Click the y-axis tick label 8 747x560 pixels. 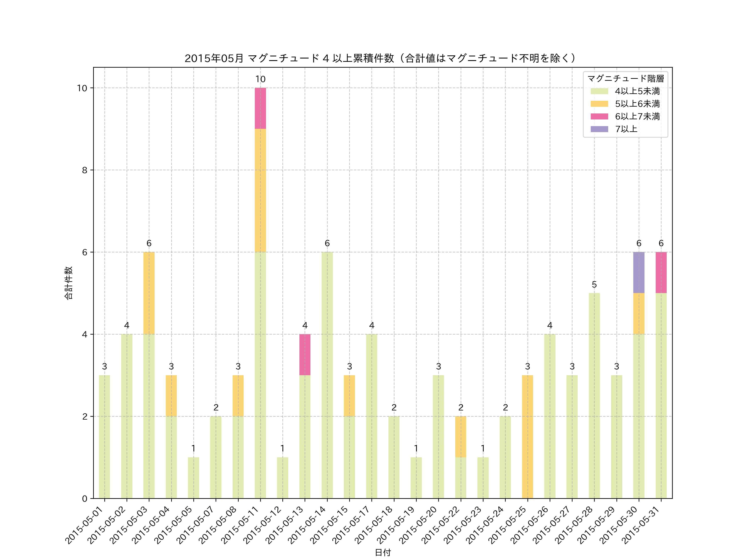(x=84, y=170)
